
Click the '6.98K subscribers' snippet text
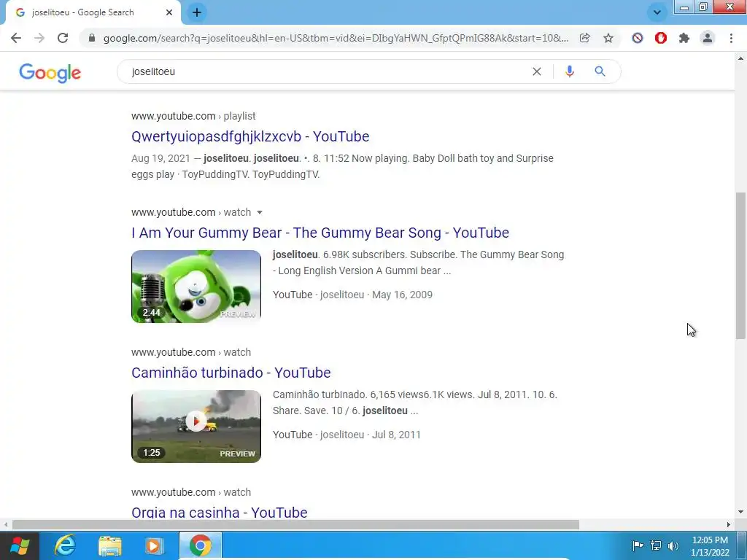(363, 254)
